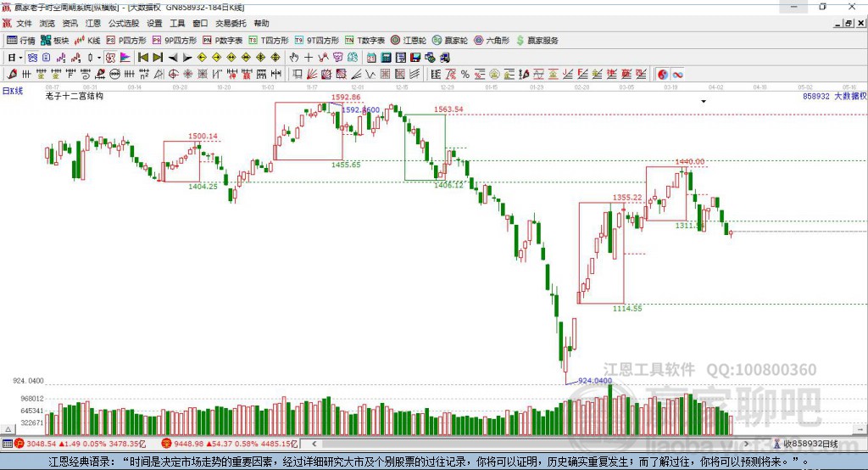
Task: Open the T四方形 tool
Action: [x=269, y=41]
